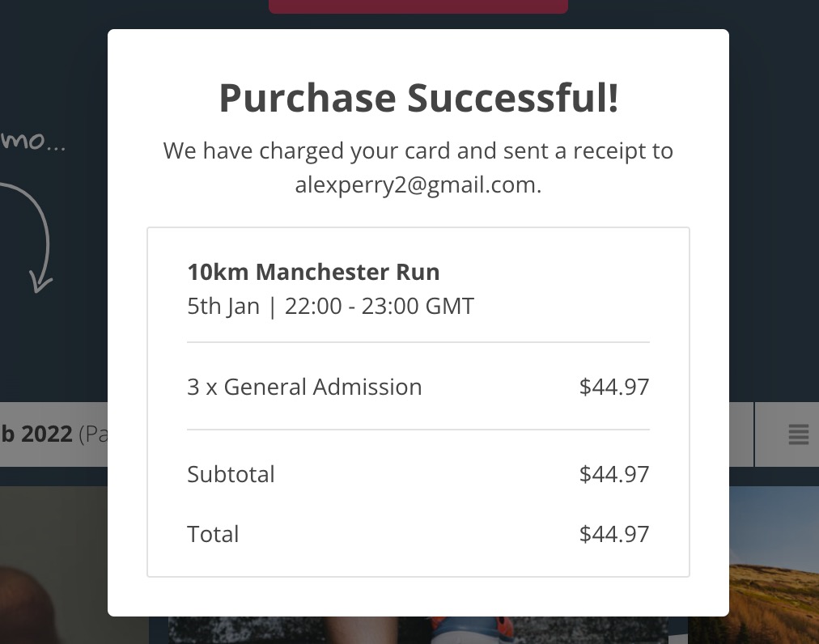Open the running shoes photo below dialog
This screenshot has width=819, height=644.
(418, 630)
